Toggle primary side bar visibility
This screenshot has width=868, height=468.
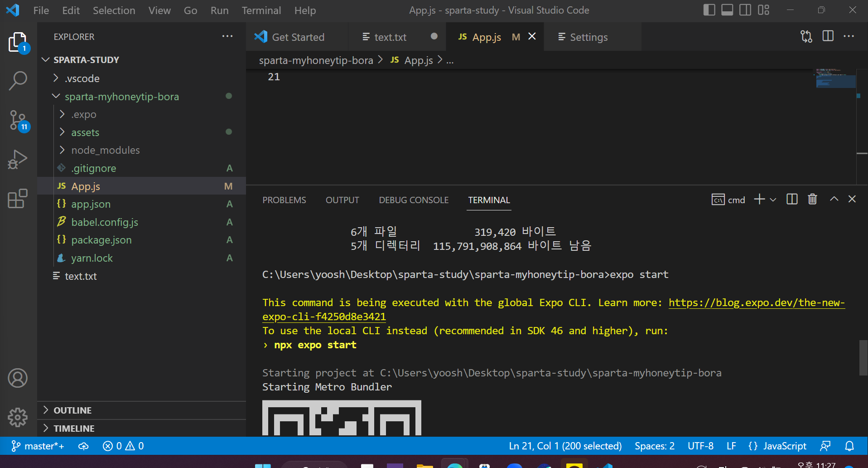tap(709, 10)
